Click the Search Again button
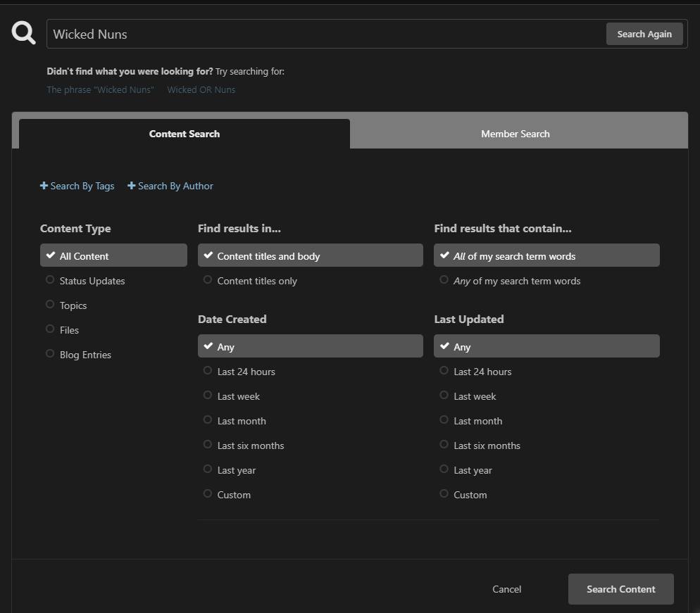 click(x=644, y=34)
